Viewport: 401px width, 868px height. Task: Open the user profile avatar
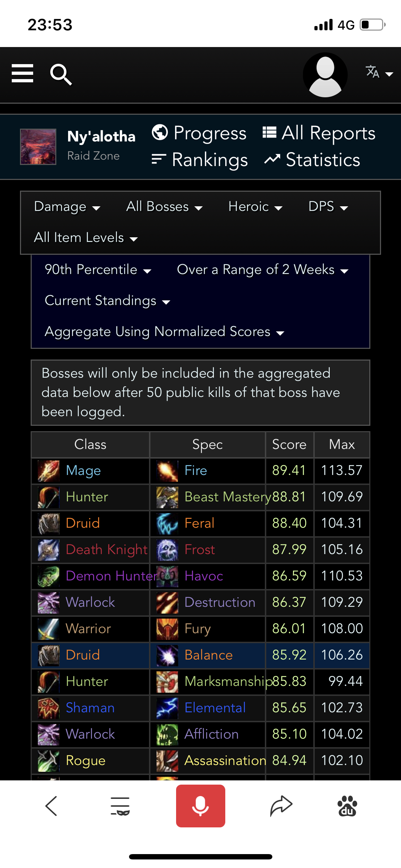point(325,75)
